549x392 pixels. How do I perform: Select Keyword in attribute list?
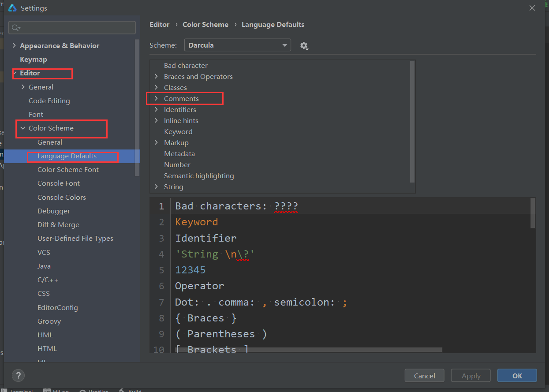pyautogui.click(x=178, y=131)
